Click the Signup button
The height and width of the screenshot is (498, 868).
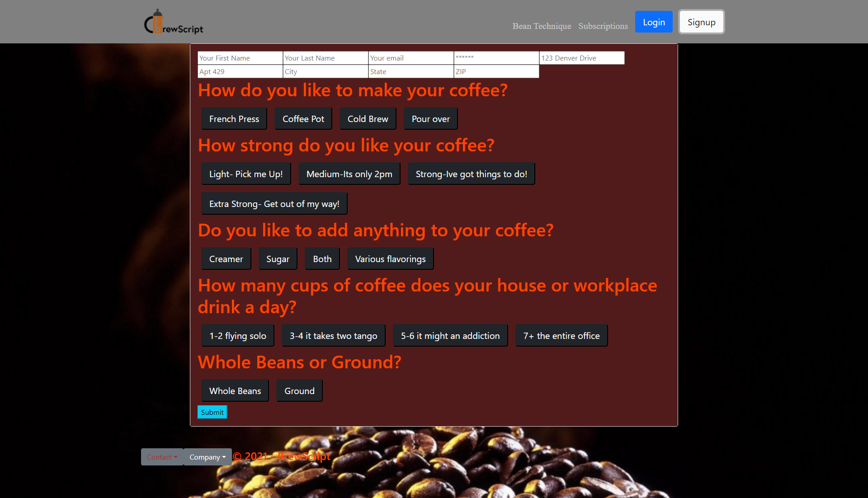coord(701,22)
